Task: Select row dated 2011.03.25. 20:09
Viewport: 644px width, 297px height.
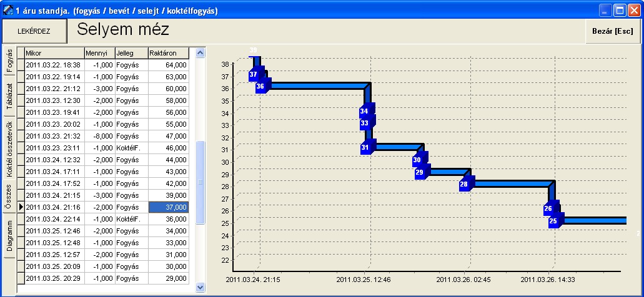Action: (103, 266)
